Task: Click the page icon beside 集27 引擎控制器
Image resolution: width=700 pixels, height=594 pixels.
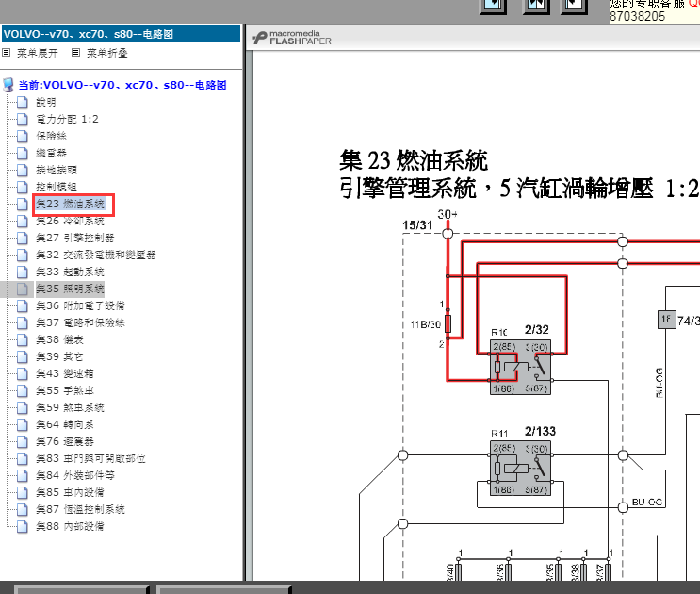Action: pos(23,238)
